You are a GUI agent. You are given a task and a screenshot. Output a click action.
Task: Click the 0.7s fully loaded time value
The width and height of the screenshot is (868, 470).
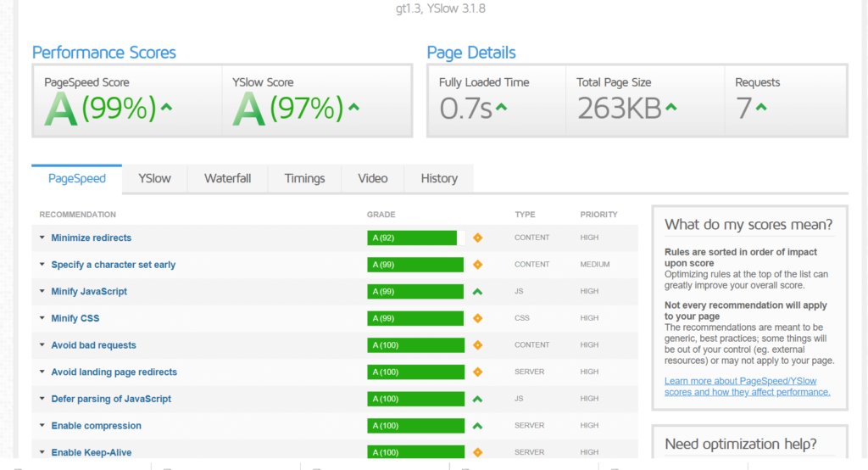[465, 108]
